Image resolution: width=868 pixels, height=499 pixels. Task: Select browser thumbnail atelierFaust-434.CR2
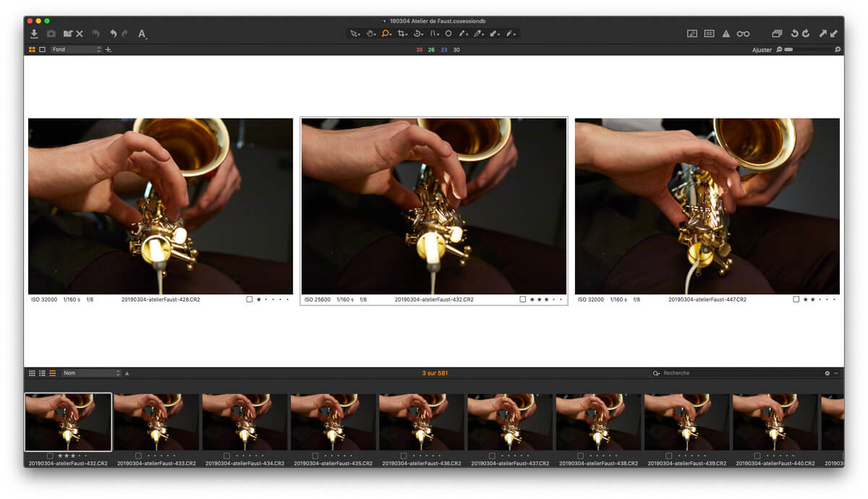tap(244, 422)
